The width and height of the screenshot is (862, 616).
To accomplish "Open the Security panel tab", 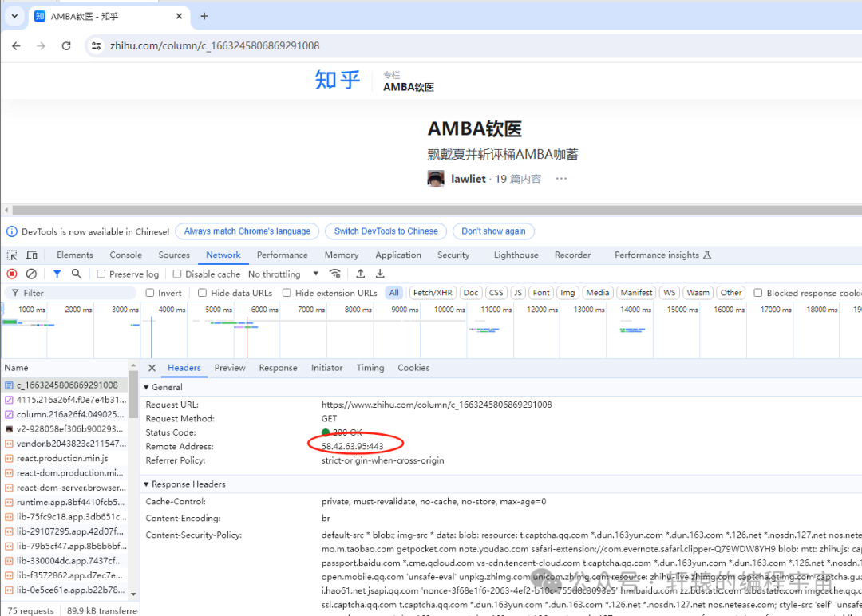I will point(453,255).
